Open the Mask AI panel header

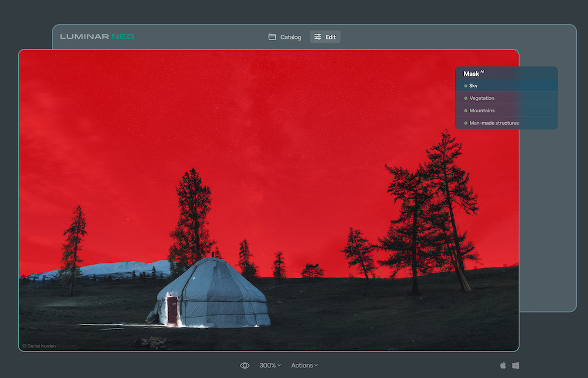(472, 73)
